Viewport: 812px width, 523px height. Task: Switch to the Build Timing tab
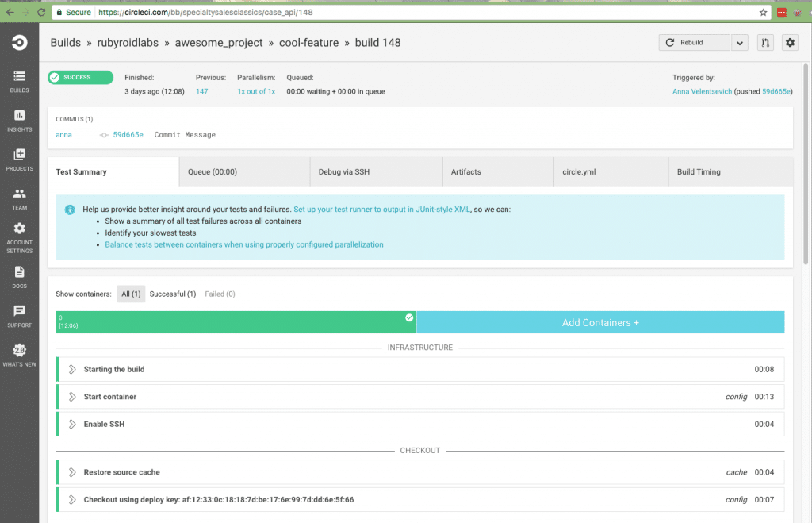698,172
